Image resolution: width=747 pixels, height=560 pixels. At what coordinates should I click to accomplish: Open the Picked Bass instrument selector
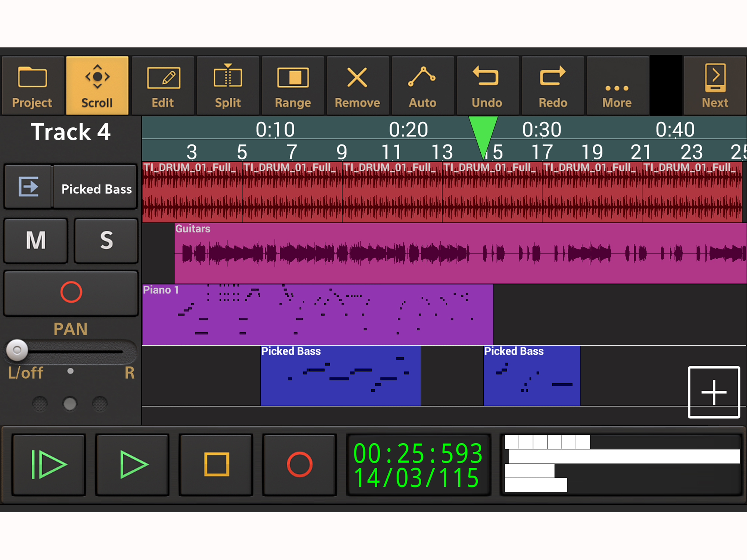click(96, 186)
